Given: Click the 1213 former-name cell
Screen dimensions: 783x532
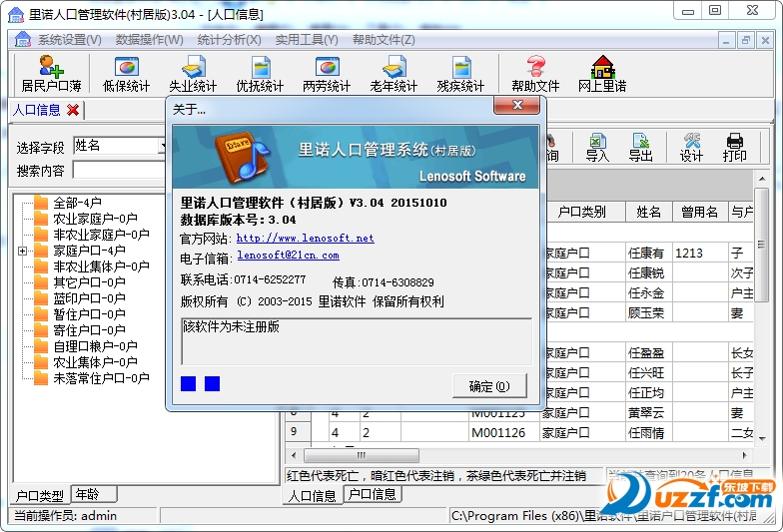Looking at the screenshot, I should pos(700,254).
